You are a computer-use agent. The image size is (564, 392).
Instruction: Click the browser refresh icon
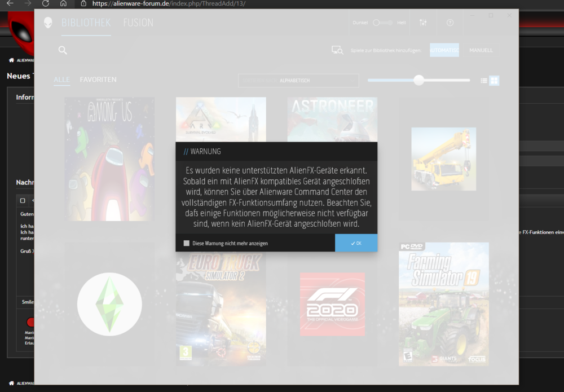[45, 4]
